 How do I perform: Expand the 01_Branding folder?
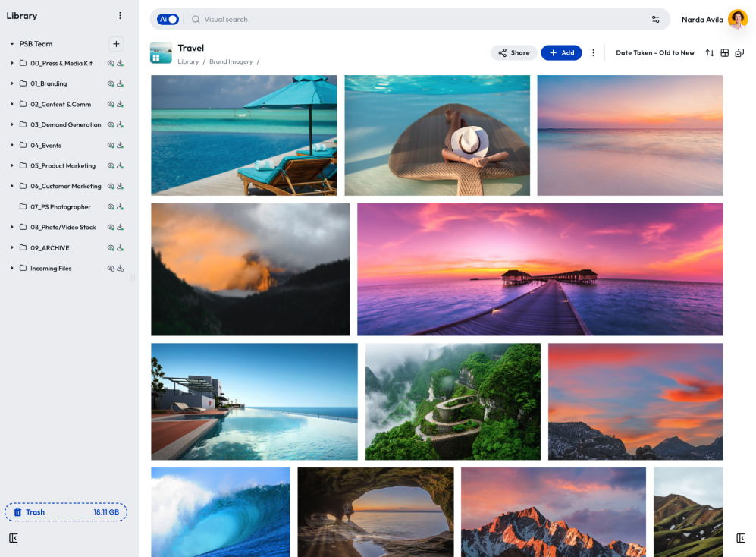pos(12,83)
